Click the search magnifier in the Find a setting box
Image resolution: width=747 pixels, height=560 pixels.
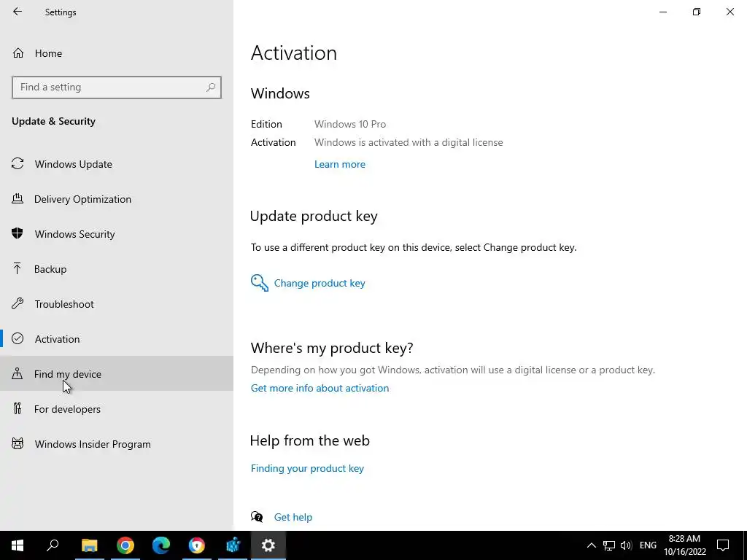tap(211, 87)
